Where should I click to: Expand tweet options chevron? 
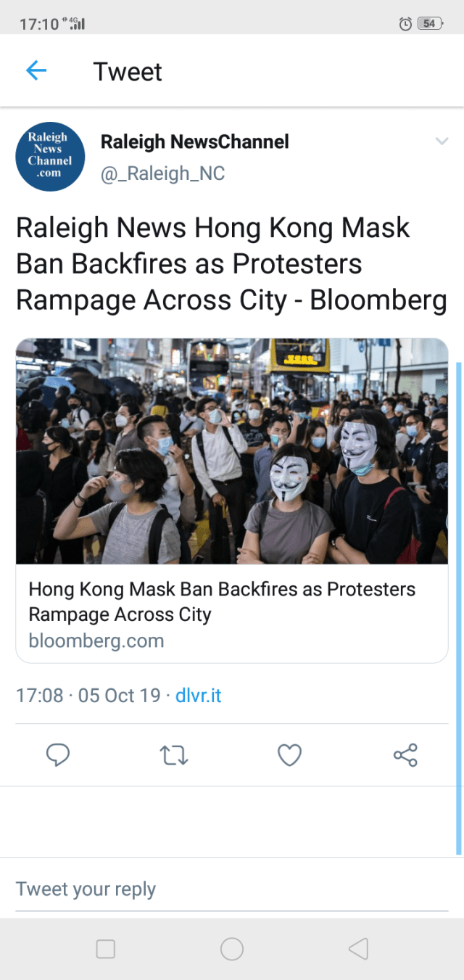[x=442, y=141]
